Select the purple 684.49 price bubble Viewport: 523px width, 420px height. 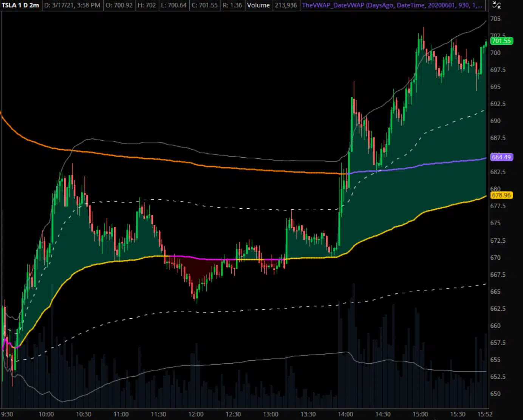pyautogui.click(x=501, y=157)
